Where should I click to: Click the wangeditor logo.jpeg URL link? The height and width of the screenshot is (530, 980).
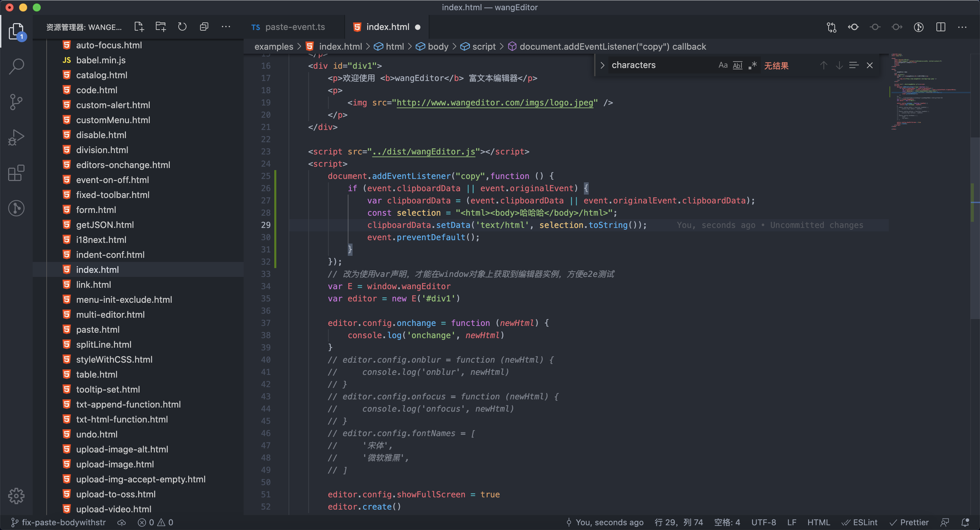tap(494, 103)
